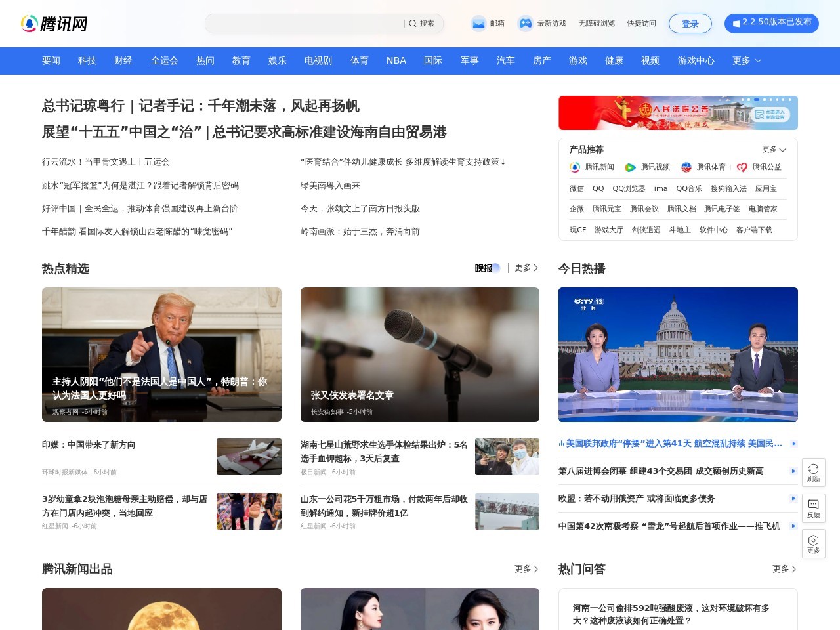Screen dimensions: 840x630
Task: Open the NBA section tab
Action: tap(396, 60)
